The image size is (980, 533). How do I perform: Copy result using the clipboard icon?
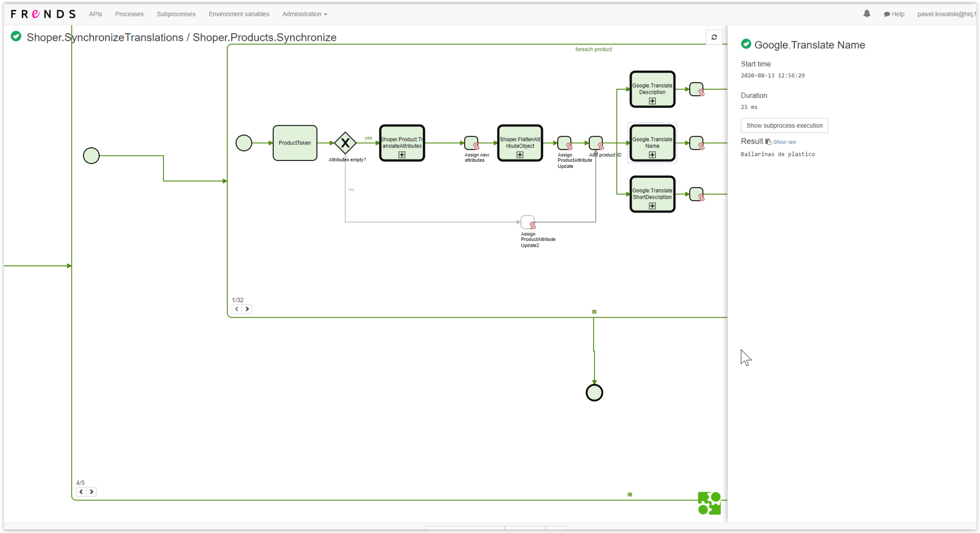(x=768, y=141)
